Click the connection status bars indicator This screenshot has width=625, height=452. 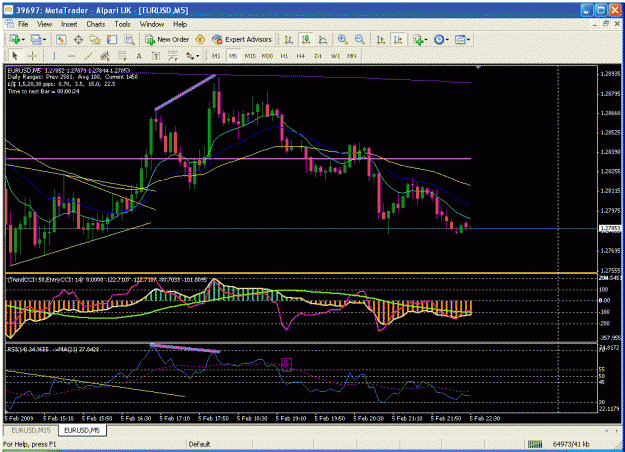point(535,444)
